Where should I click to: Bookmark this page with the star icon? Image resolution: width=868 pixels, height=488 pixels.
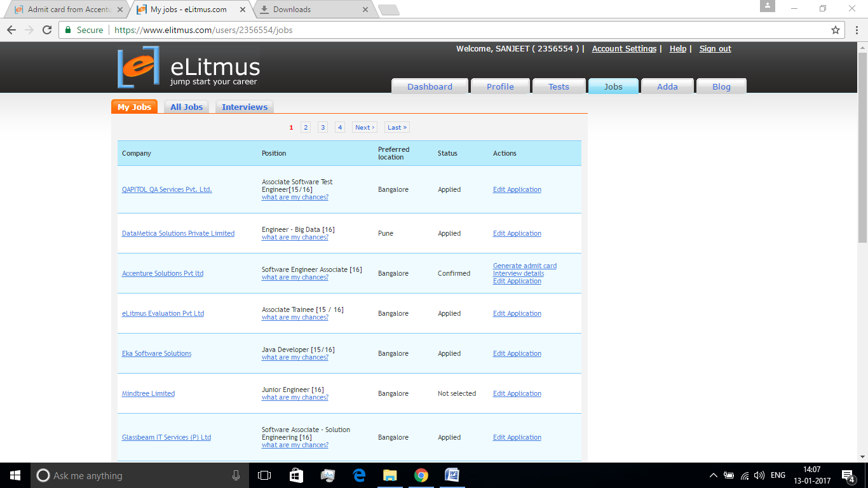click(836, 30)
